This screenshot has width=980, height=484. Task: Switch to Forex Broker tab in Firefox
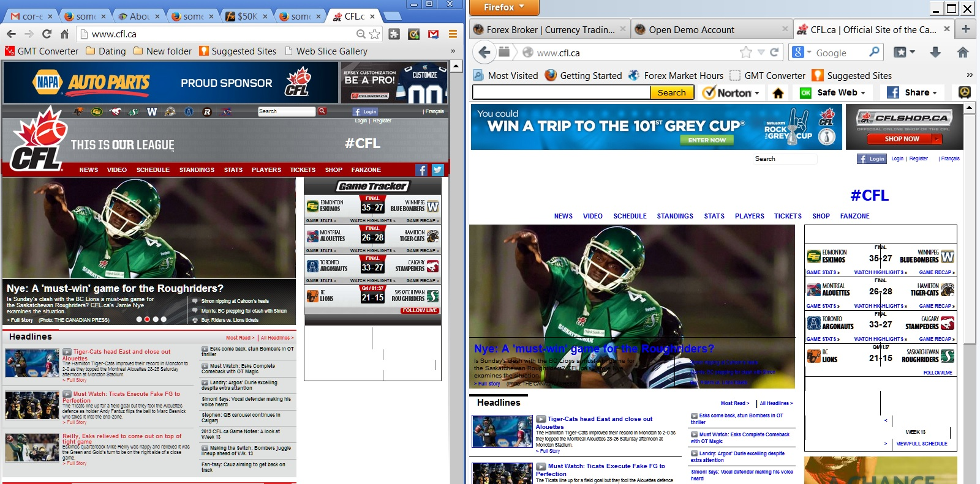pyautogui.click(x=550, y=29)
